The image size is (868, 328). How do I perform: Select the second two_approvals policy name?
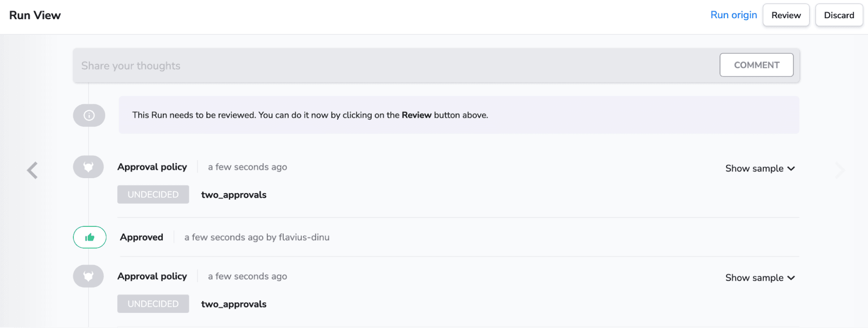234,305
